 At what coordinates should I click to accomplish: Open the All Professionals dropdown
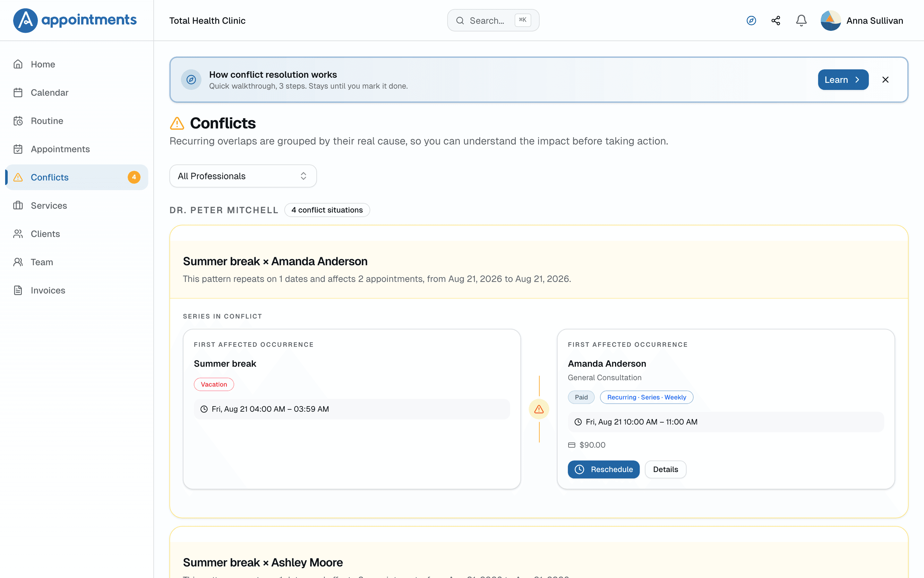pos(243,176)
